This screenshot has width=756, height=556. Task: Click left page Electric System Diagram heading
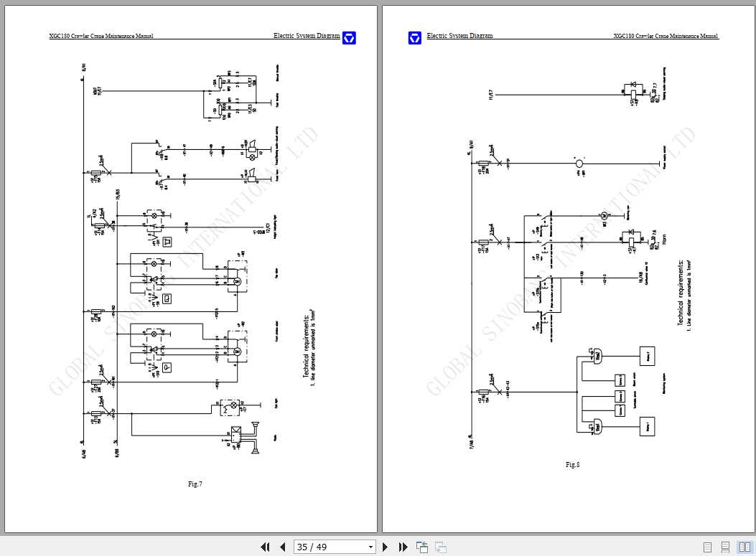click(307, 36)
